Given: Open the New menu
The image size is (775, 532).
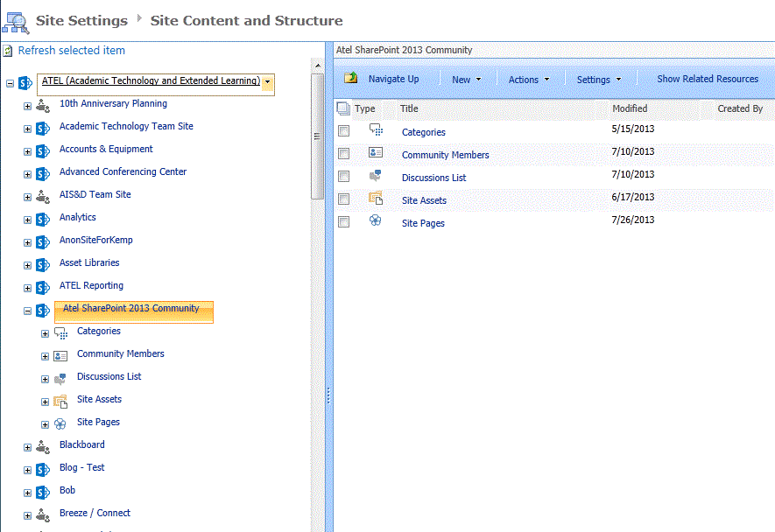Looking at the screenshot, I should click(x=467, y=80).
